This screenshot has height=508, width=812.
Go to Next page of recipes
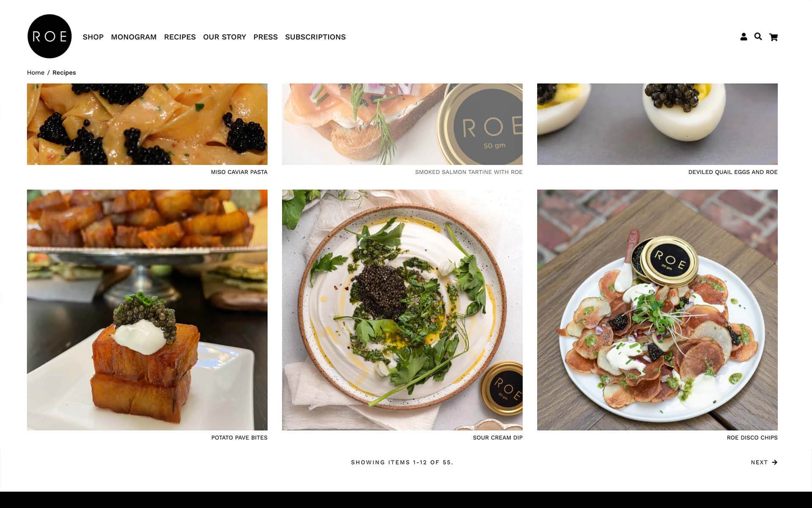[764, 462]
